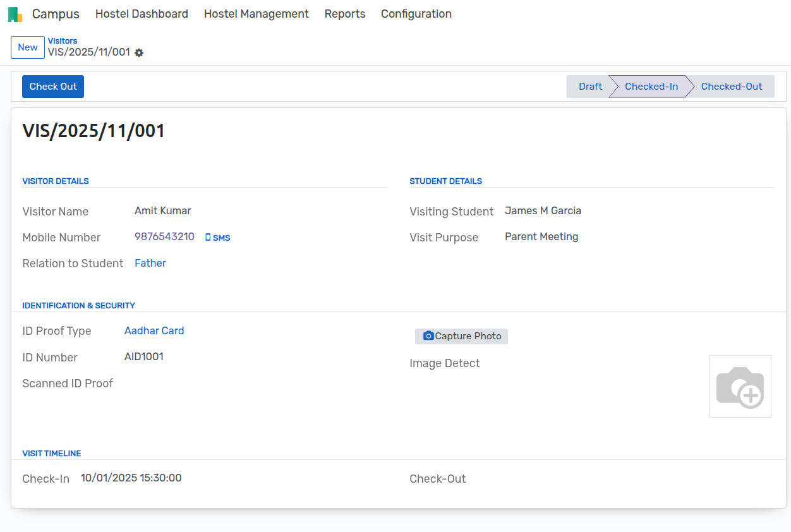Click the Check-Out field label

437,479
